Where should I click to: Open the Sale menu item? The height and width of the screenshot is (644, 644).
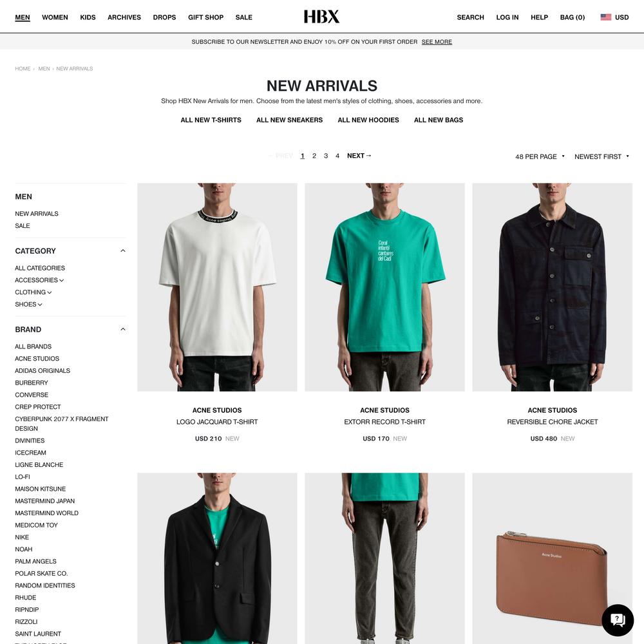point(243,17)
